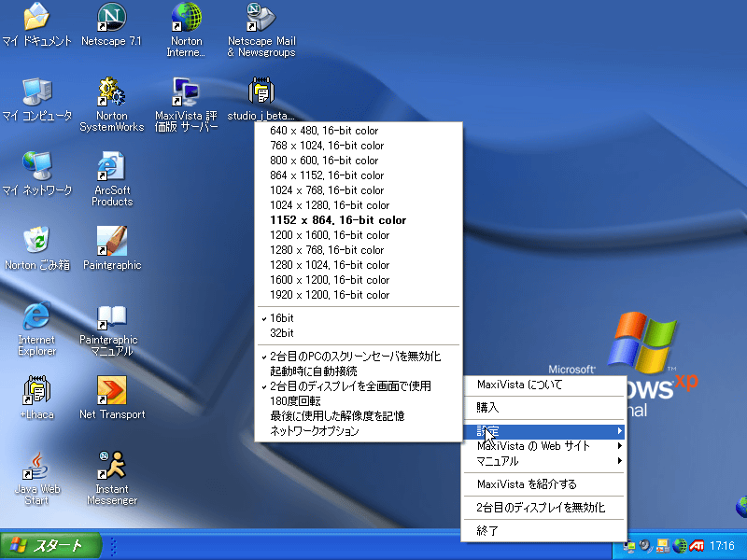Image resolution: width=747 pixels, height=560 pixels.
Task: Choose 2台目のディスプレイを無効化 menu item
Action: [x=543, y=508]
